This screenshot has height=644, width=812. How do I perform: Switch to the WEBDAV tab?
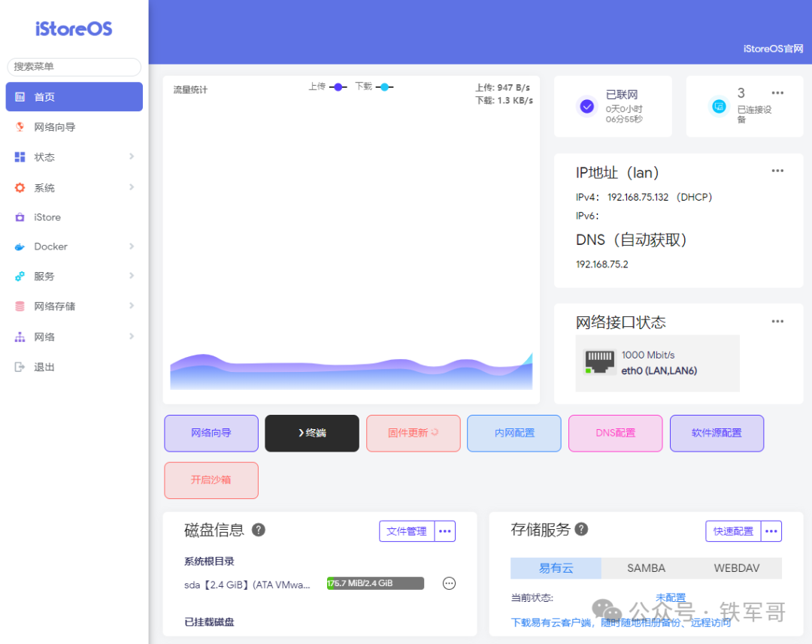tap(736, 568)
